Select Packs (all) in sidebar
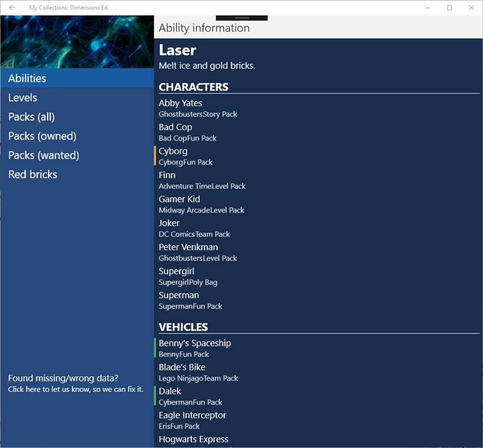 pyautogui.click(x=77, y=117)
